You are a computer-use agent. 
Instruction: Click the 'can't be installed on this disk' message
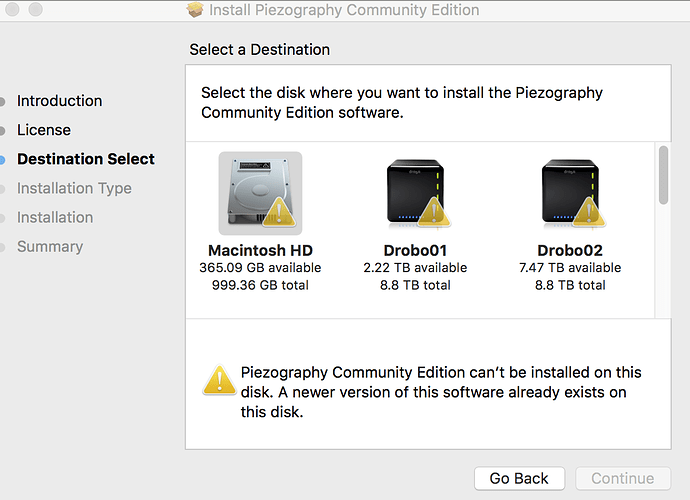440,392
